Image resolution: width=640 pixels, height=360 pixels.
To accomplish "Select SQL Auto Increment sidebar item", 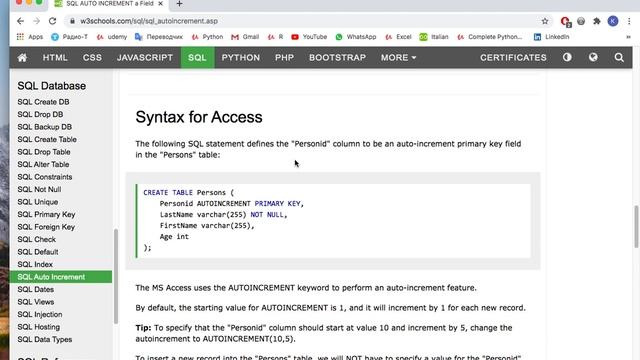I will click(61, 277).
